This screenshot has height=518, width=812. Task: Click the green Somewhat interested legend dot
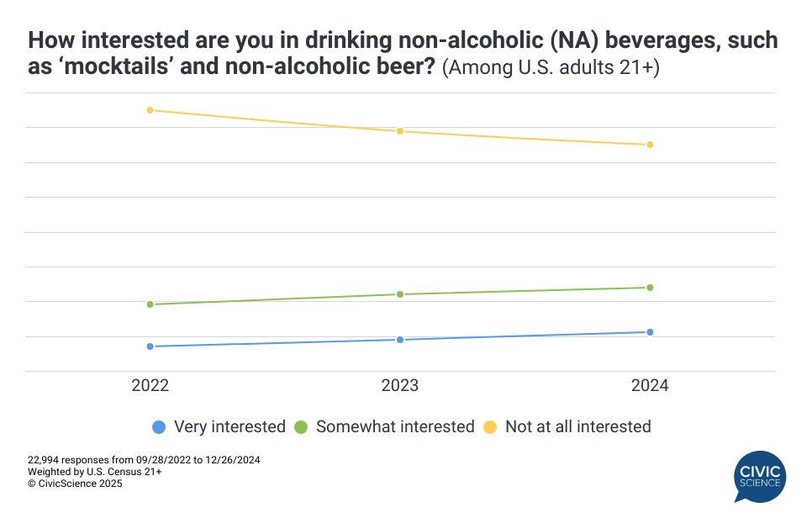pyautogui.click(x=301, y=427)
